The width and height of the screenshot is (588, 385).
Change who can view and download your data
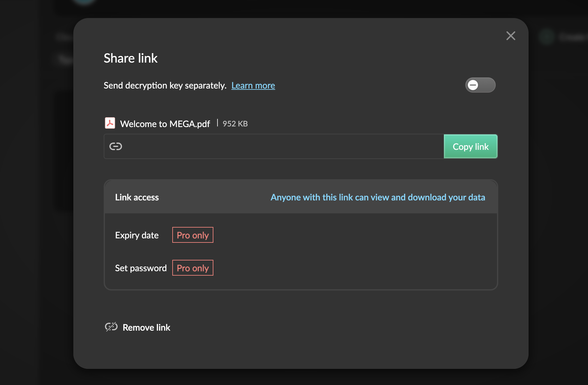coord(378,197)
